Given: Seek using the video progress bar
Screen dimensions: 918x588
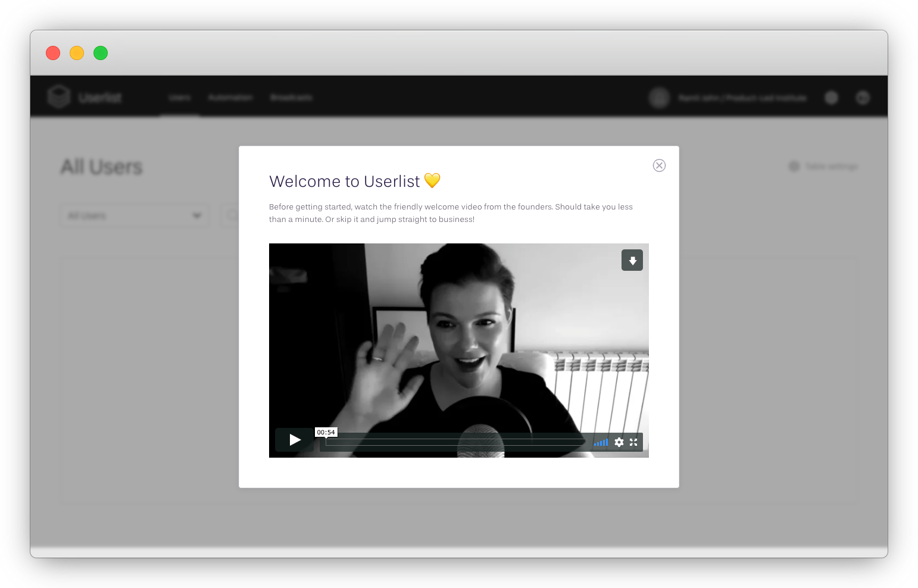Looking at the screenshot, I should tap(452, 442).
